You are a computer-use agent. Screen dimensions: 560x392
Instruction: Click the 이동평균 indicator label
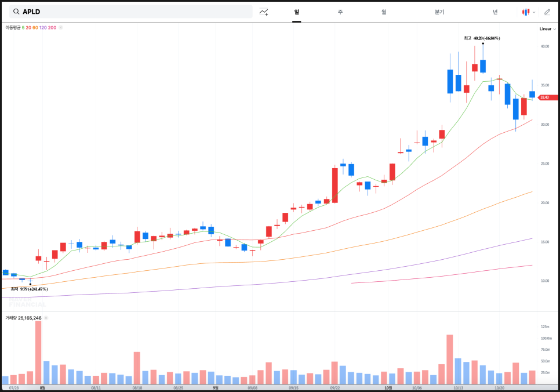pos(13,28)
